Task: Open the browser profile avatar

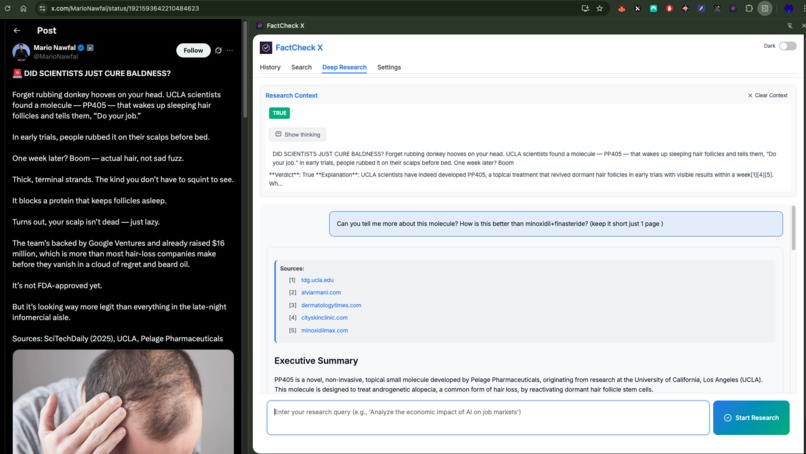Action: pos(789,8)
